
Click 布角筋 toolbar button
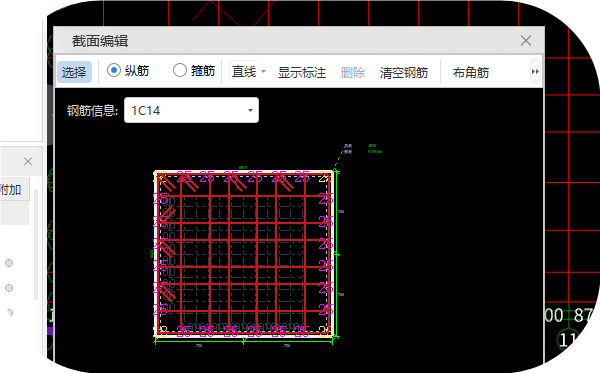[471, 72]
